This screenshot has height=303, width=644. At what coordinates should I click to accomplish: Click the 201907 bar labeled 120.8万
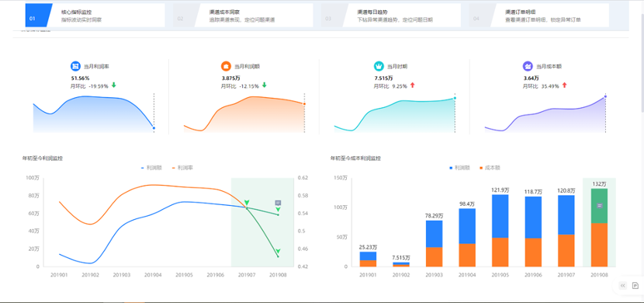[566, 231]
